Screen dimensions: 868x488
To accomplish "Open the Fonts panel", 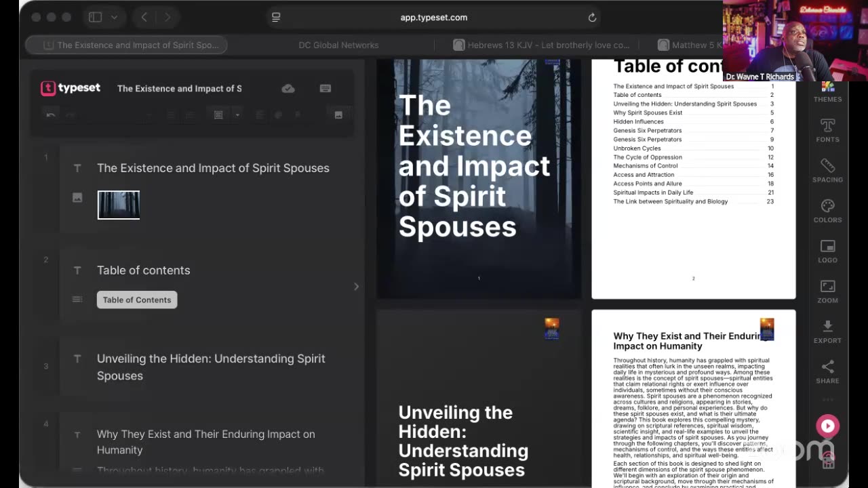I will [827, 131].
